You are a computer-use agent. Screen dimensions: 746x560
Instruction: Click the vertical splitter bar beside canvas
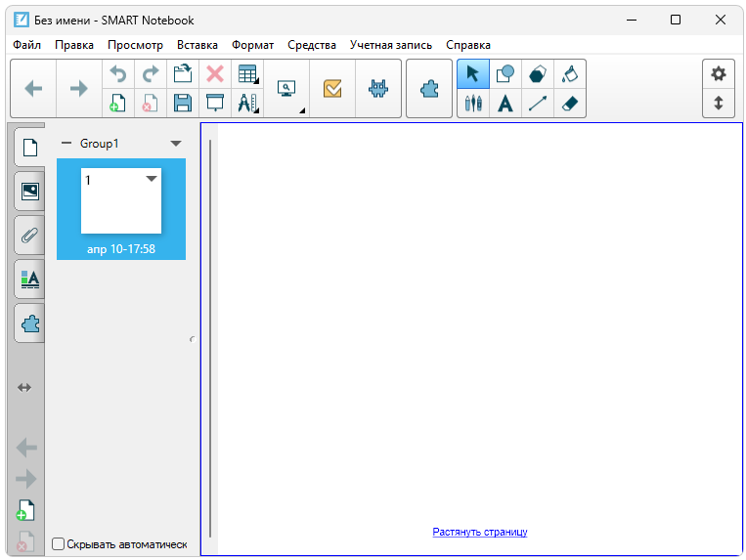pyautogui.click(x=210, y=338)
